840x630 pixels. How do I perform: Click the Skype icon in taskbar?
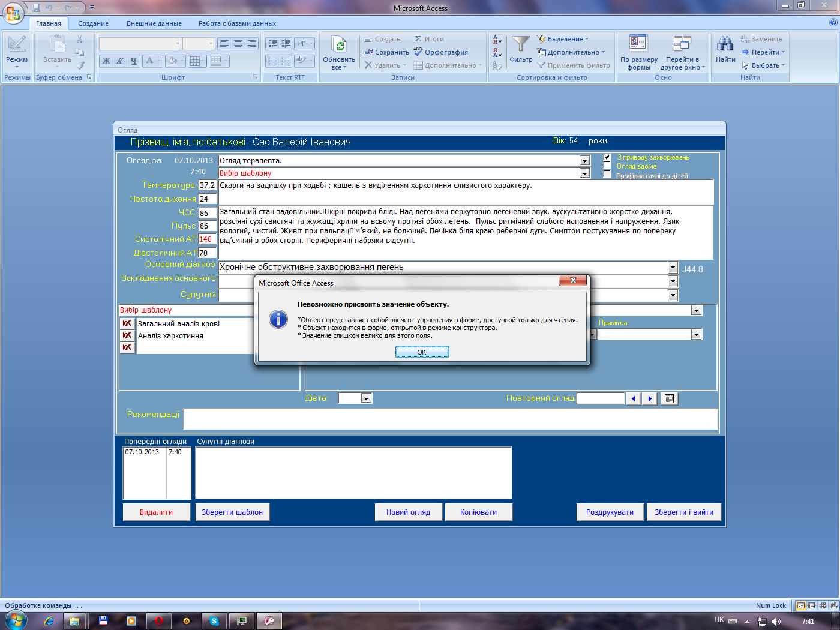pos(214,621)
